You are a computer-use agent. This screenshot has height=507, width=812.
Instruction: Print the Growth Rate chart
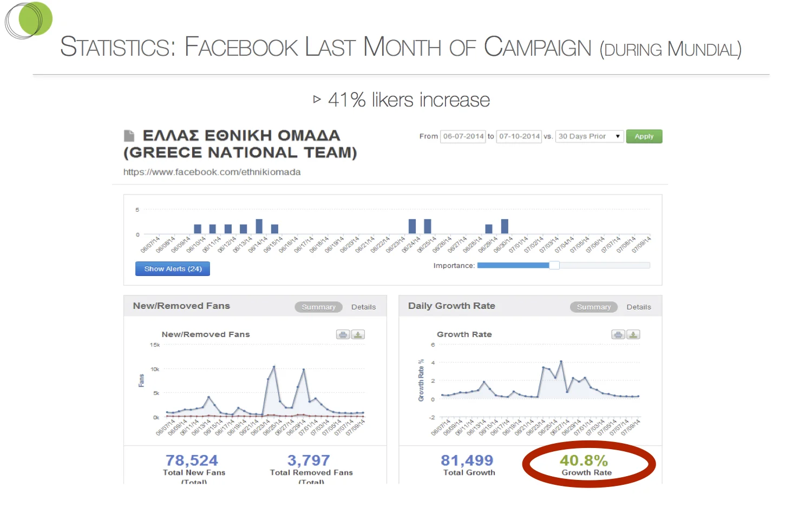pos(618,334)
